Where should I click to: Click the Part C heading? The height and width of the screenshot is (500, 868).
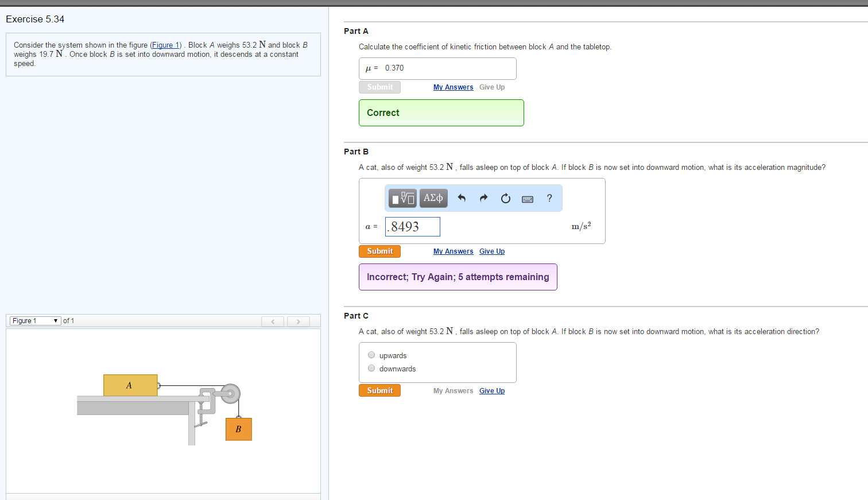pos(356,316)
